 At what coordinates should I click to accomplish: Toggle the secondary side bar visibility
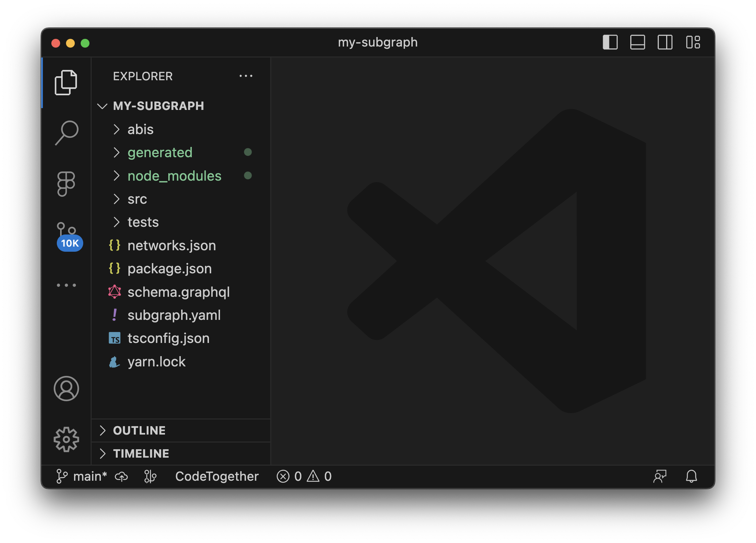665,42
